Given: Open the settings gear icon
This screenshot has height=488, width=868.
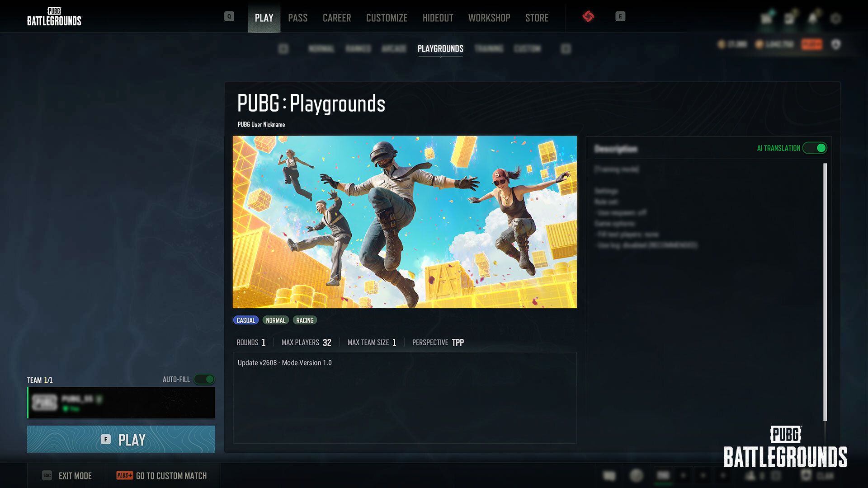Looking at the screenshot, I should 836,19.
